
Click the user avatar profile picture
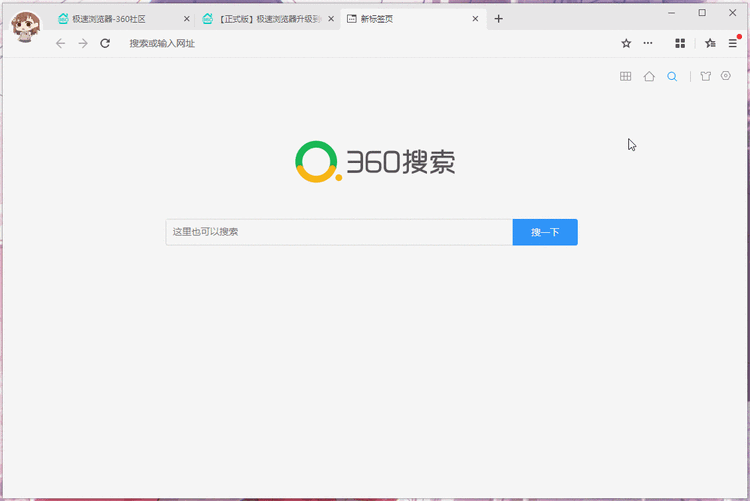click(25, 26)
